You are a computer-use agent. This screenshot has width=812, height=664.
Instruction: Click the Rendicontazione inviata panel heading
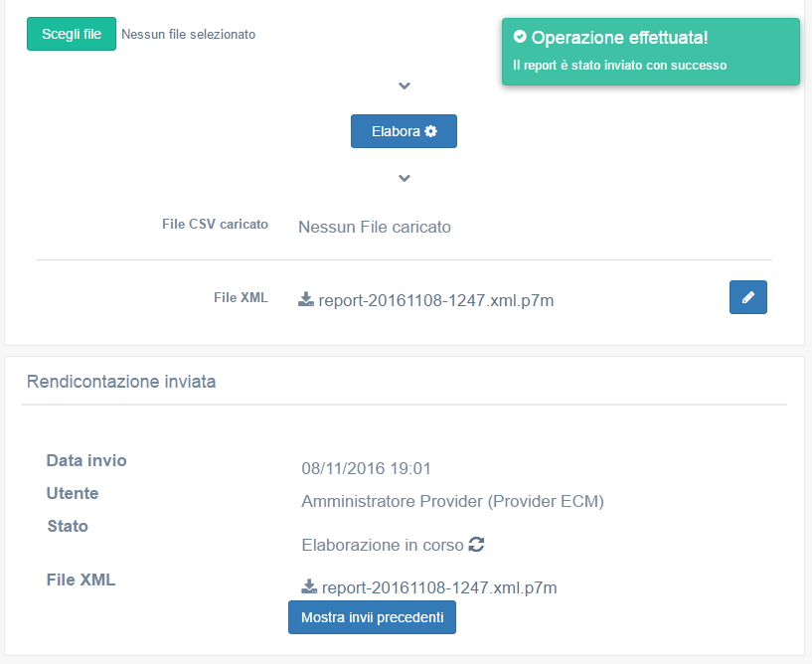(120, 381)
